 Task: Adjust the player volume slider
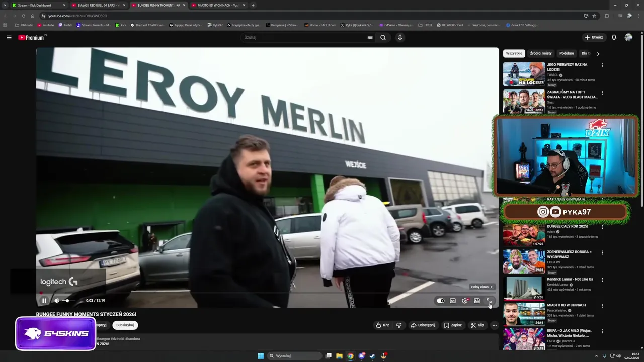68,301
